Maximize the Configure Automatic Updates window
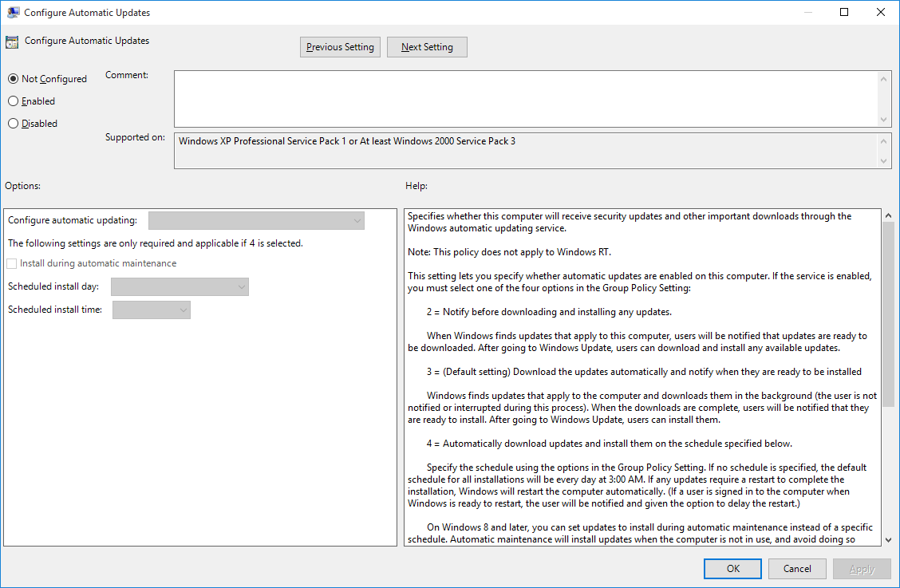This screenshot has height=588, width=900. 844,12
